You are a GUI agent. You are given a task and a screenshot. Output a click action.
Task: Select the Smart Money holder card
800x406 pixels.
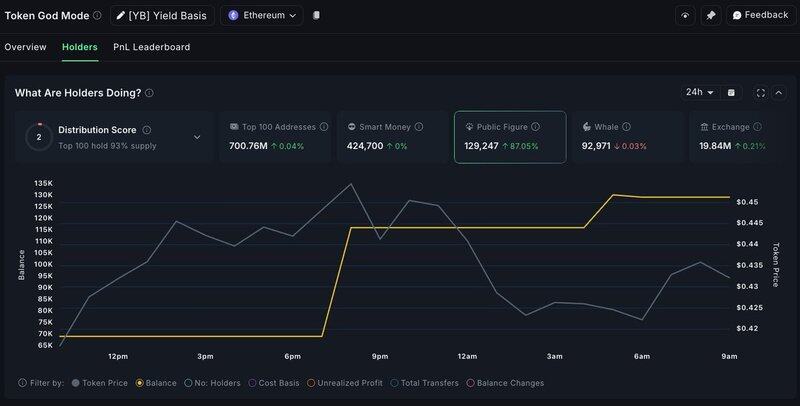point(391,137)
